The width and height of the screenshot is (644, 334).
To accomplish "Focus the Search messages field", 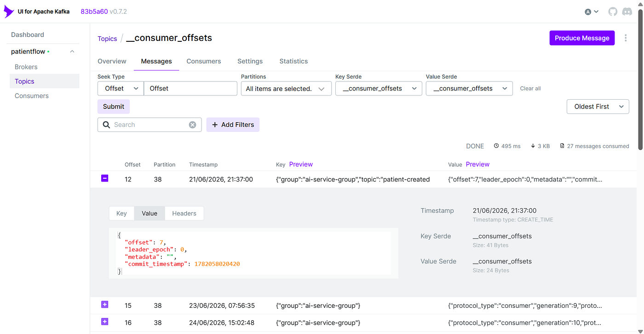I will [149, 125].
